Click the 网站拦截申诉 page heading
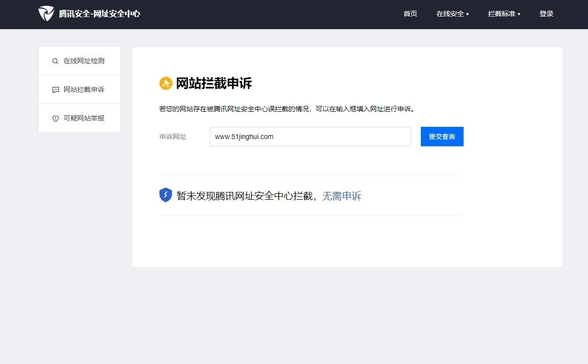Image resolution: width=588 pixels, height=364 pixels. [214, 84]
